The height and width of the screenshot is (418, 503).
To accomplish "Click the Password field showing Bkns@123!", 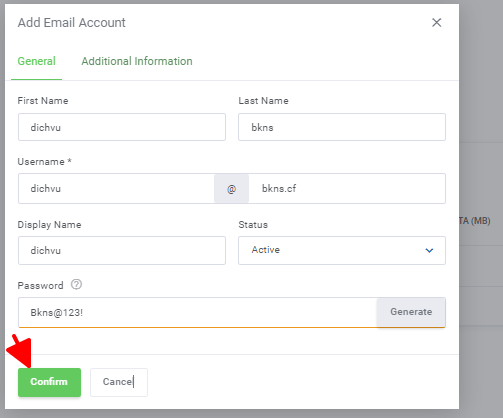I will (x=197, y=312).
